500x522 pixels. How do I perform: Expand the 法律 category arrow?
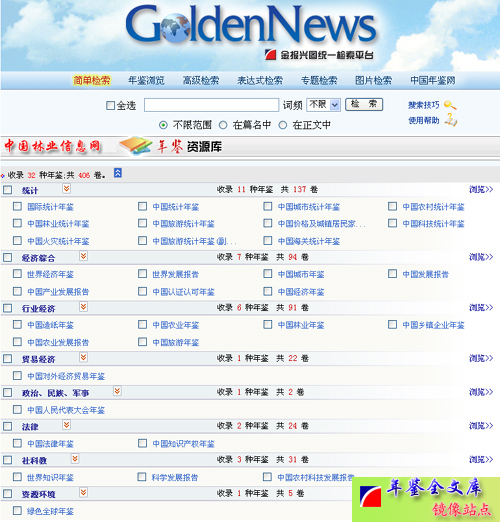pyautogui.click(x=66, y=425)
